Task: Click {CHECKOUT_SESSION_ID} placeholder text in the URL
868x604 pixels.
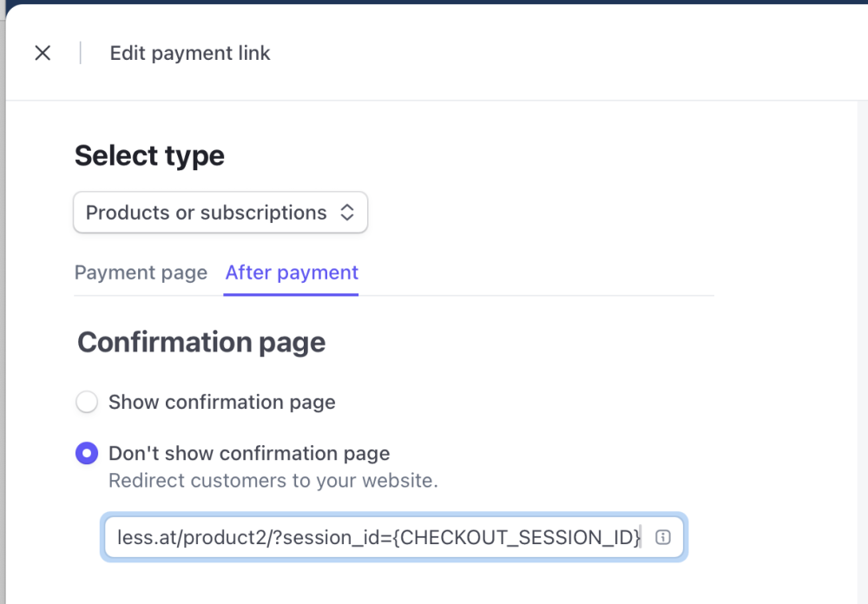Action: pos(516,537)
